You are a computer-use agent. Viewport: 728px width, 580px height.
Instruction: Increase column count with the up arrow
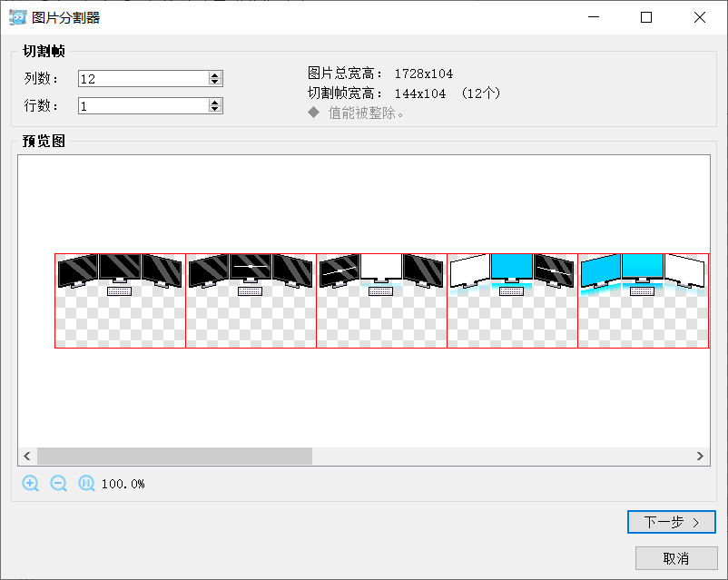coord(215,75)
